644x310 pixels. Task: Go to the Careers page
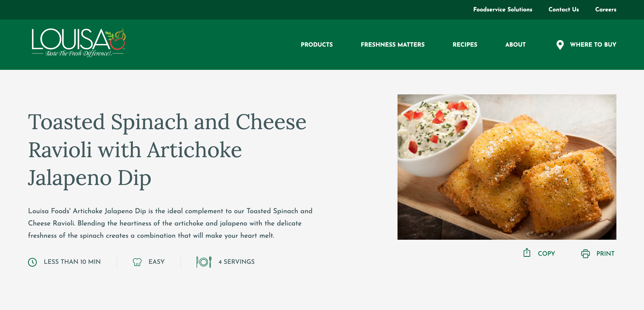click(605, 9)
